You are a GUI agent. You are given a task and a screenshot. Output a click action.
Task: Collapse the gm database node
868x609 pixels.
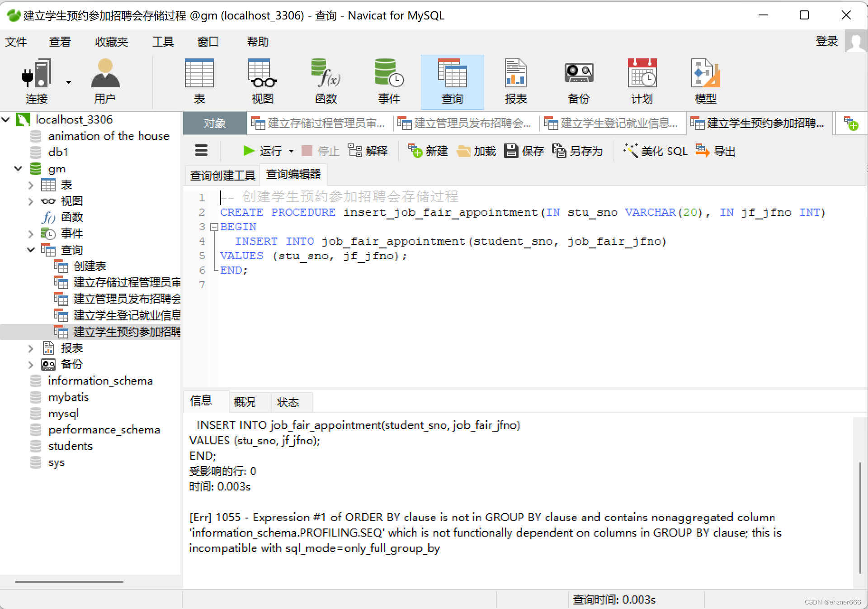click(x=18, y=168)
